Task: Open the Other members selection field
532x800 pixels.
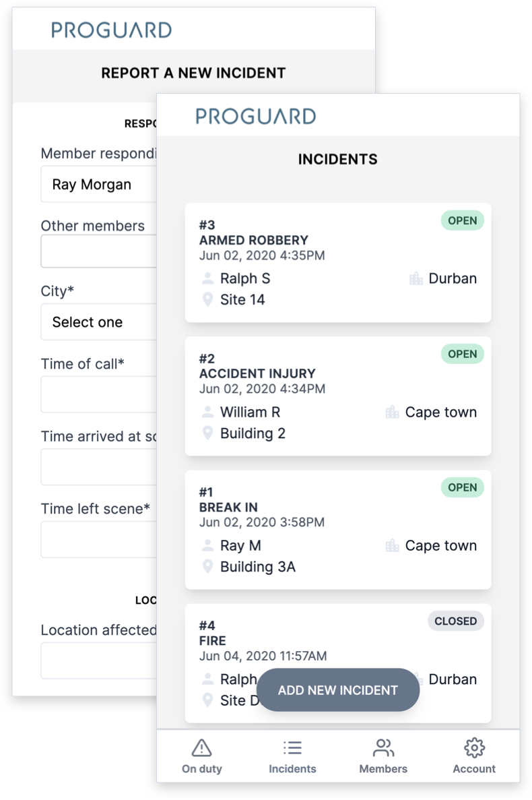Action: click(99, 251)
